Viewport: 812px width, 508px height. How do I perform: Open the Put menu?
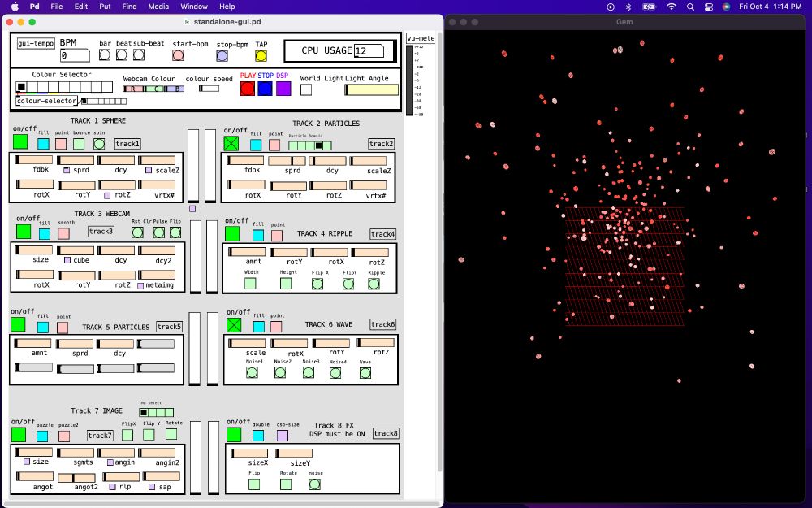coord(105,7)
